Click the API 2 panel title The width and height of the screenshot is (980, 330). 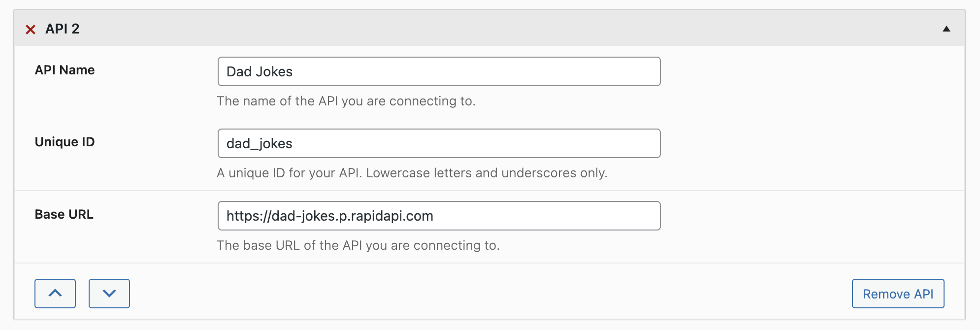62,29
